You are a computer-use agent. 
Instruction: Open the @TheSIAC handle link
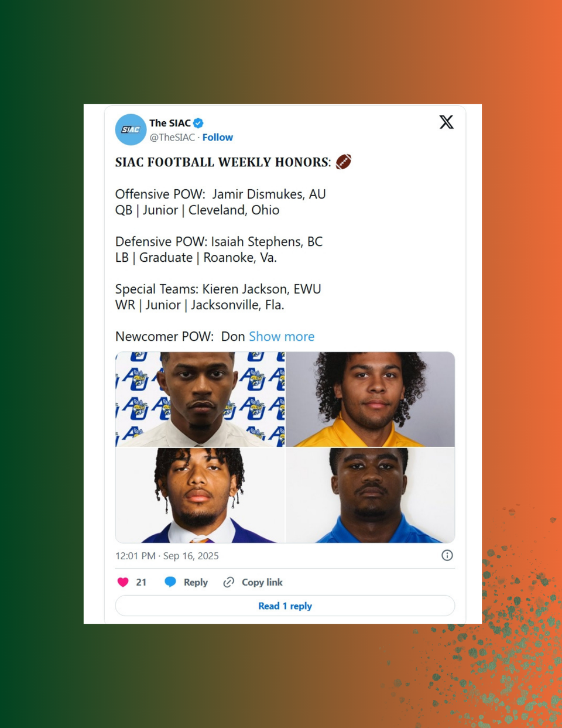coord(172,137)
